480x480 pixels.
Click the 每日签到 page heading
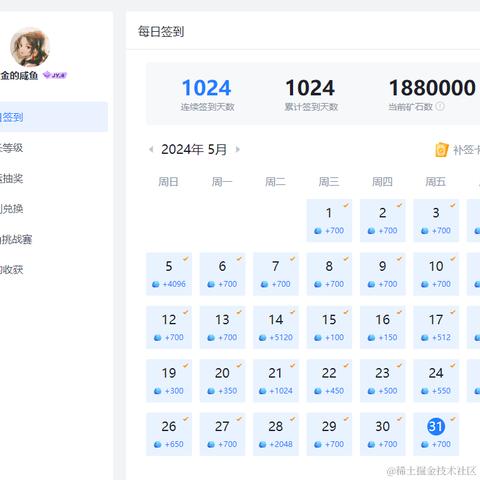161,32
